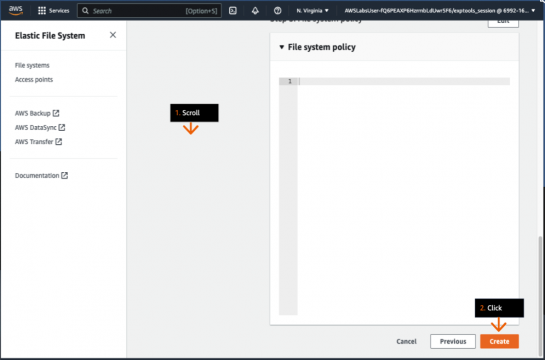
Task: Click AWS Transfer external link icon
Action: coord(59,142)
